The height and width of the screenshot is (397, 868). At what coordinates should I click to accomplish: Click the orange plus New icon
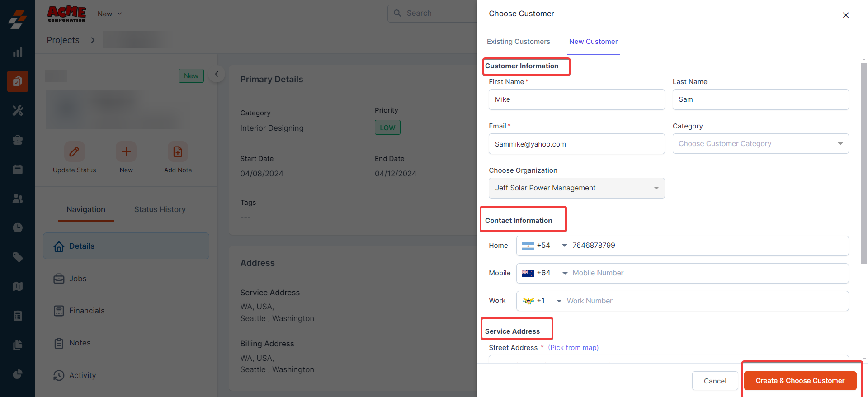[126, 152]
